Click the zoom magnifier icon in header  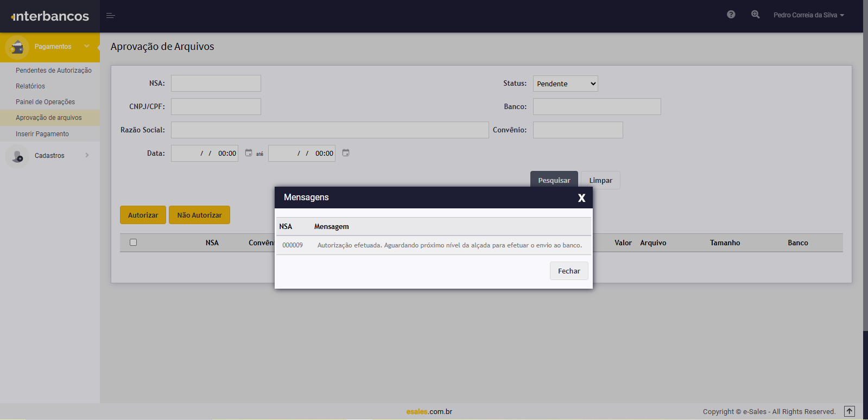pyautogui.click(x=755, y=15)
